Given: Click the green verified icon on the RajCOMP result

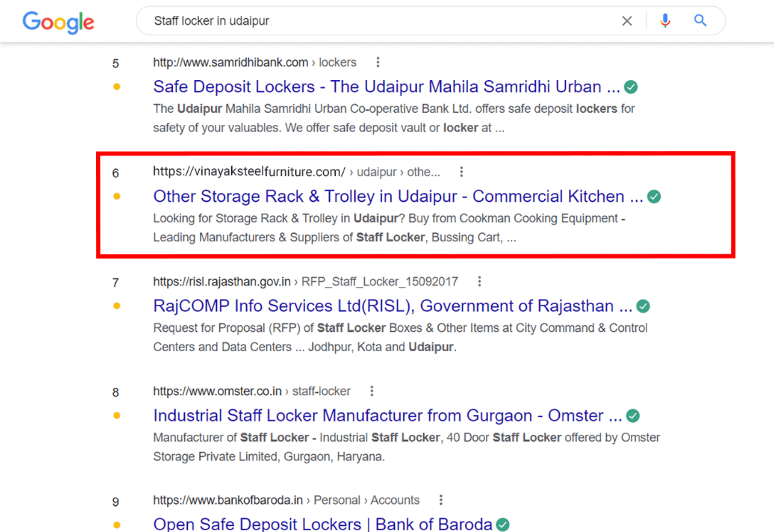Looking at the screenshot, I should point(643,306).
